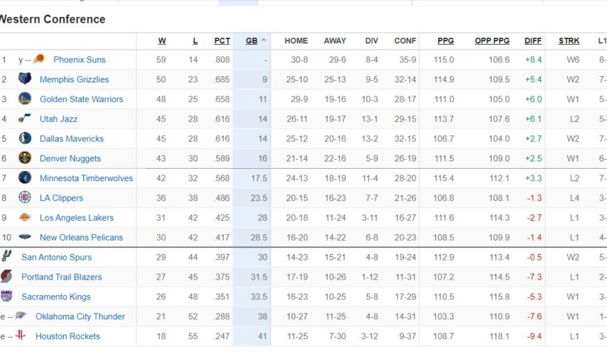Open the San Antonio Spurs link
Image resolution: width=607 pixels, height=364 pixels.
click(56, 258)
